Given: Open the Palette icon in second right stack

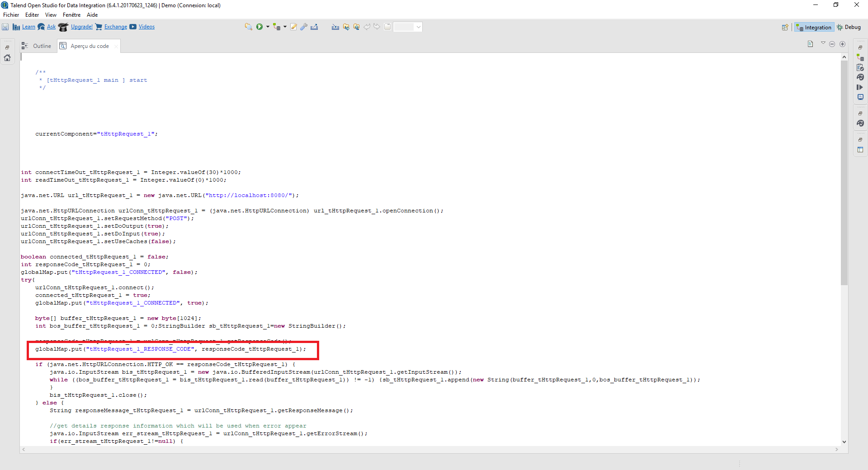Looking at the screenshot, I should (x=860, y=123).
